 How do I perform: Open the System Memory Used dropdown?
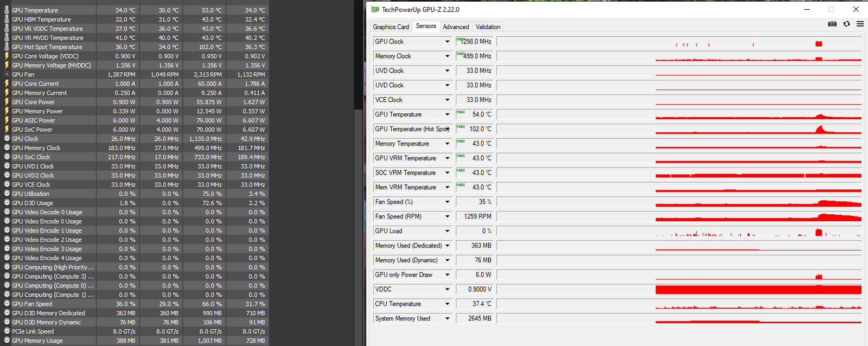pos(448,319)
